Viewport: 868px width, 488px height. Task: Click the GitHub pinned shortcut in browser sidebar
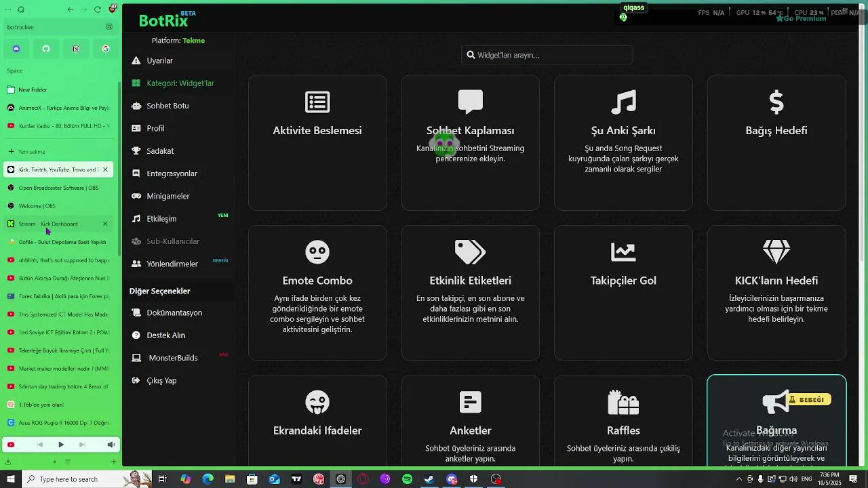click(x=46, y=49)
